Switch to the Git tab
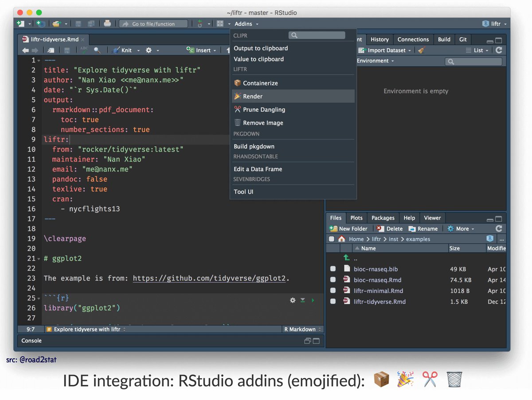The height and width of the screenshot is (400, 532). [463, 39]
